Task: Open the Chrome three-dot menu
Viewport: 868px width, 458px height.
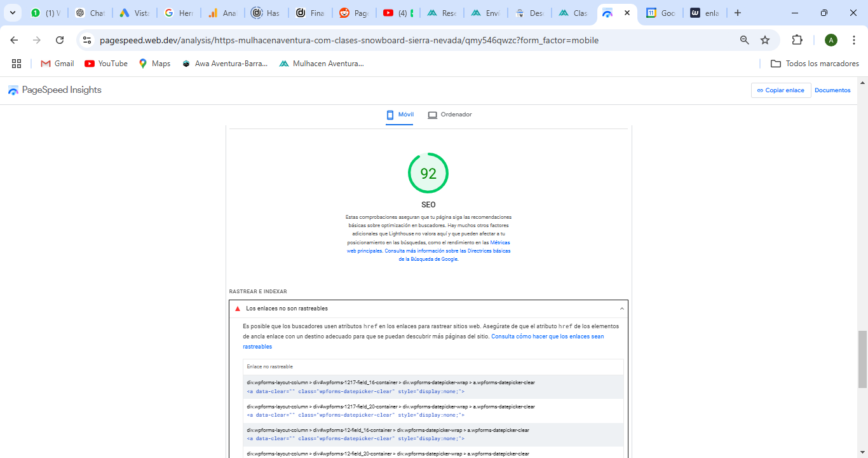Action: tap(854, 40)
